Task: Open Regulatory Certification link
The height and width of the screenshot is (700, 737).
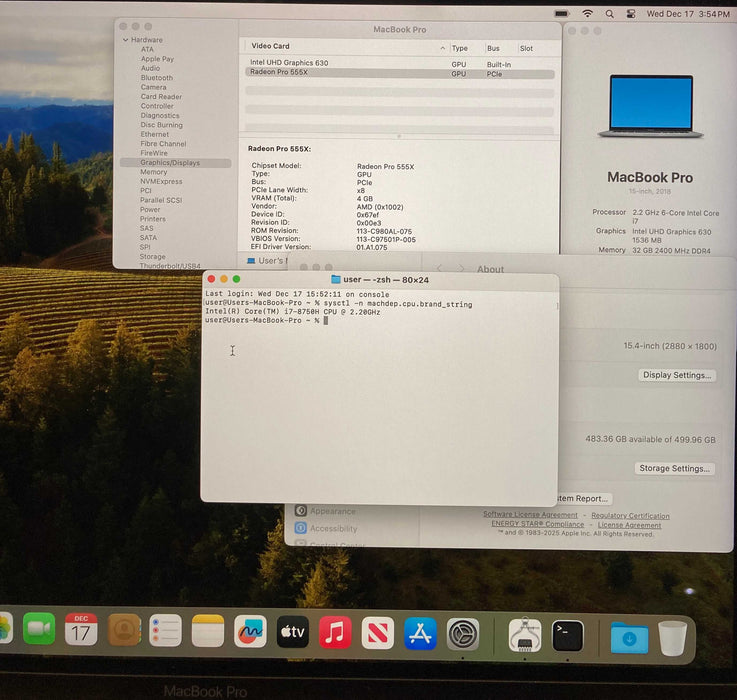Action: pyautogui.click(x=630, y=516)
